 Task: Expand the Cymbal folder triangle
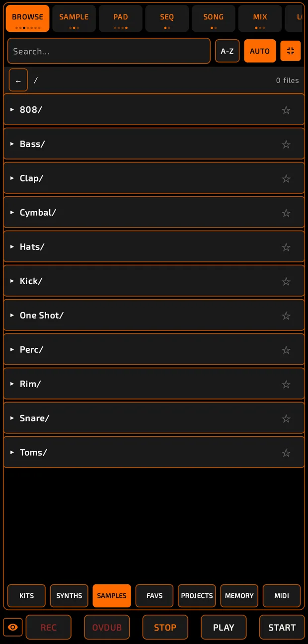12,212
